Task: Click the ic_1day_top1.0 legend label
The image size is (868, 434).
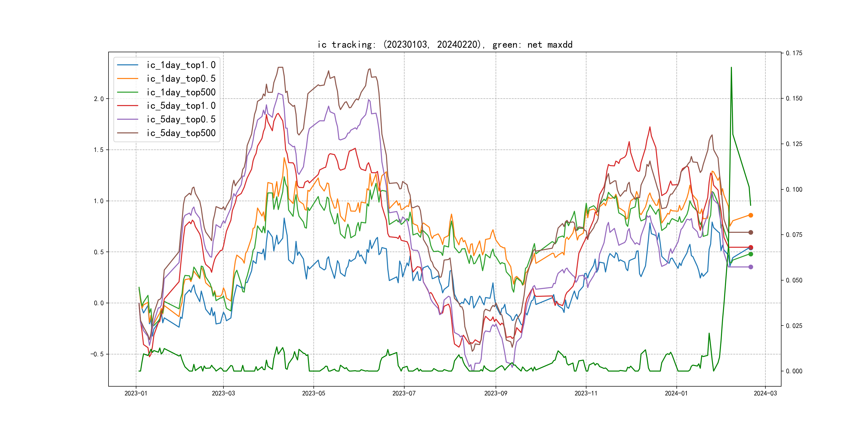Action: (181, 65)
